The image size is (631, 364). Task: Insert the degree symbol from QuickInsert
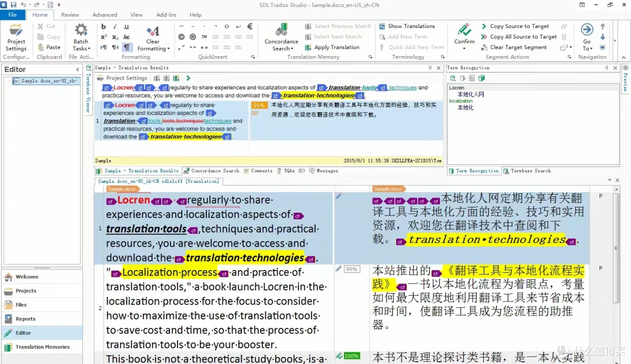227,26
